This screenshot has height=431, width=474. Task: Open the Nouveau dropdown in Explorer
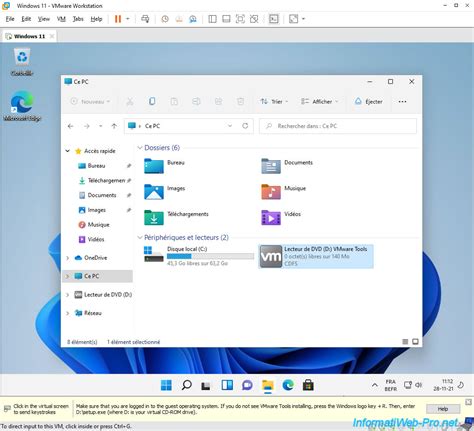pyautogui.click(x=90, y=101)
